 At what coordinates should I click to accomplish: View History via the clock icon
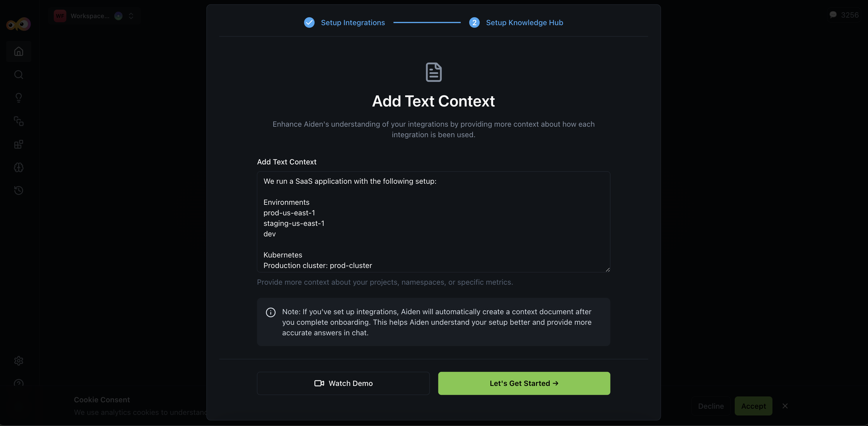click(x=18, y=190)
